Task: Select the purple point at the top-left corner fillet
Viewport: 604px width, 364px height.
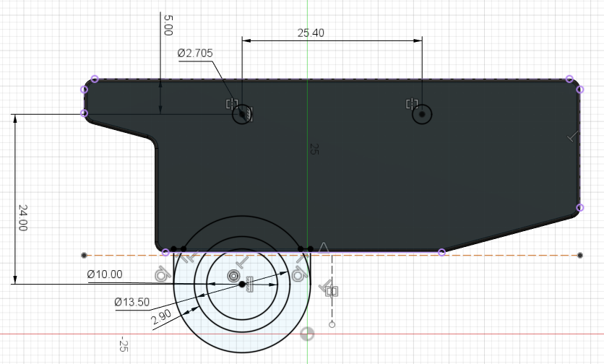Action: pyautogui.click(x=95, y=79)
